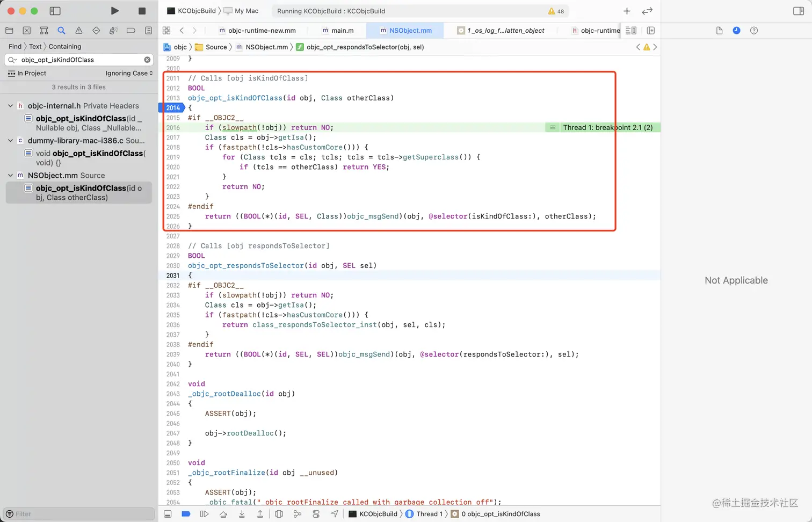Open the Project navigator folder icon

click(9, 31)
